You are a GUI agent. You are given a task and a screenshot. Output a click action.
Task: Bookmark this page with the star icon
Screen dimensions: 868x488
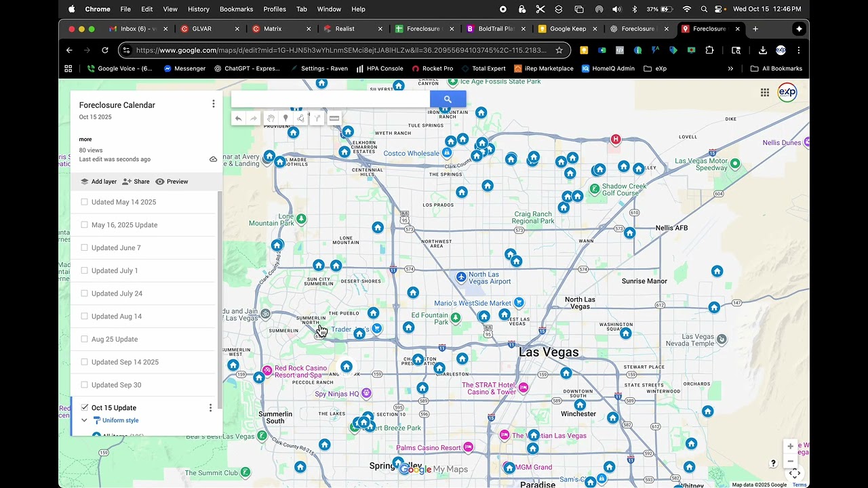(559, 50)
